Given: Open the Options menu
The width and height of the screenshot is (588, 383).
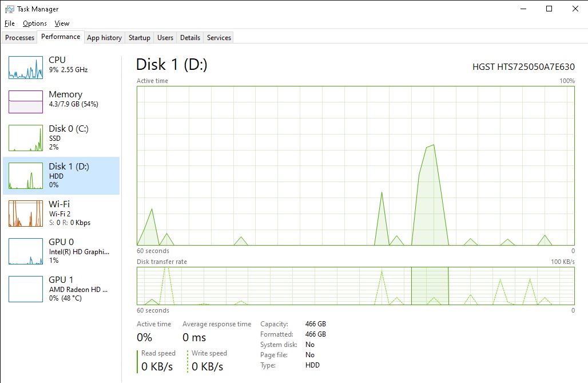Looking at the screenshot, I should pos(35,23).
